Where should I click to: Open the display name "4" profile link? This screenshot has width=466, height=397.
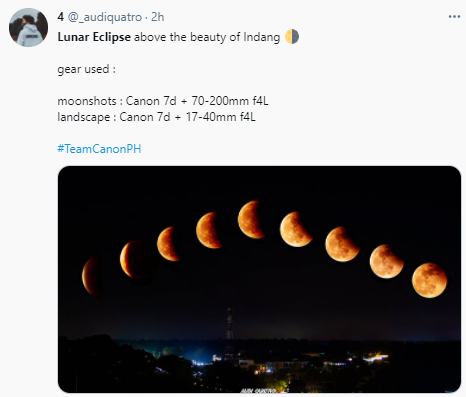pos(60,17)
